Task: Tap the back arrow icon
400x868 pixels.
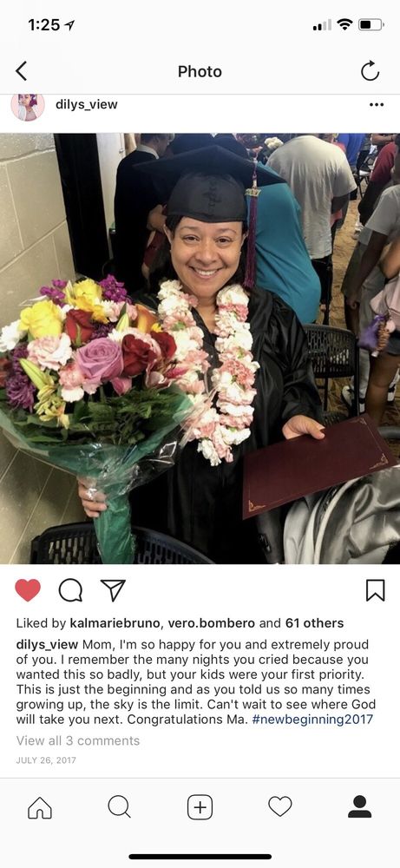Action: 21,71
